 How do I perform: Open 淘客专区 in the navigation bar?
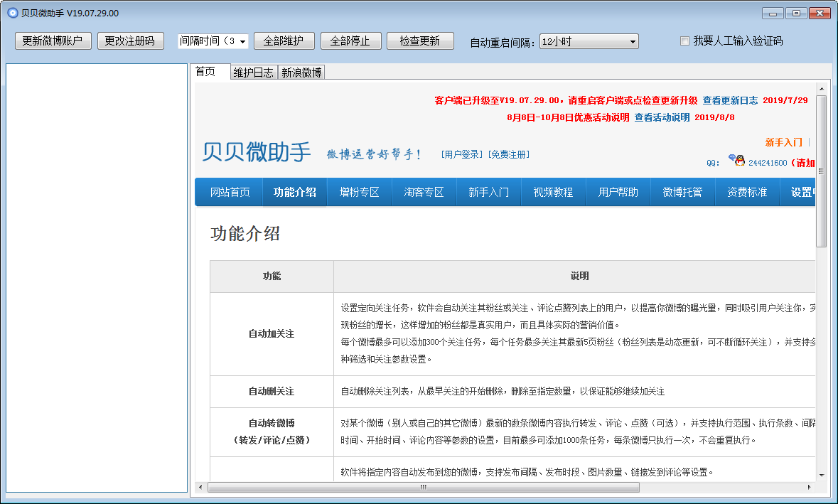pos(424,193)
